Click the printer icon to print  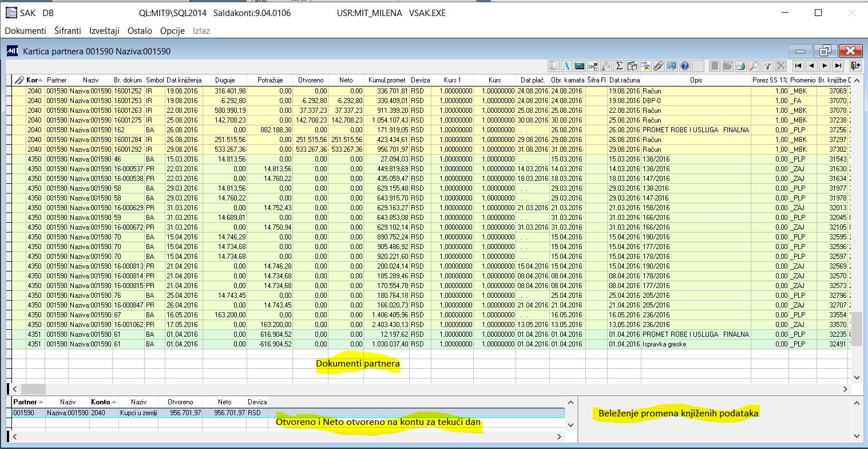point(741,66)
